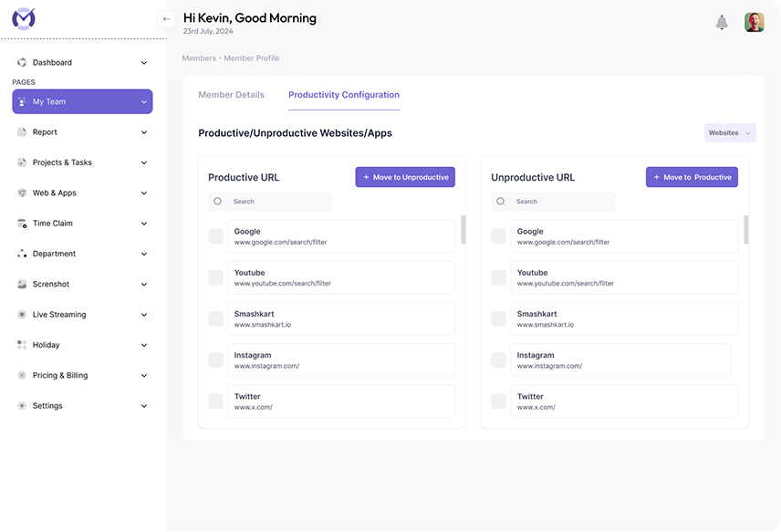781x532 pixels.
Task: Check the Google box in Productive URL
Action: click(215, 236)
